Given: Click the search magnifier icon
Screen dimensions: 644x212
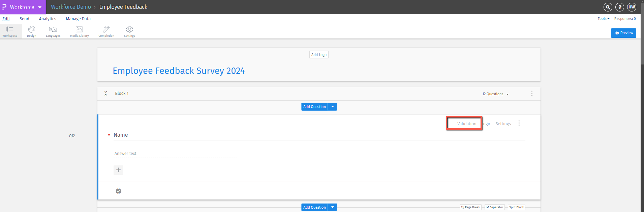Looking at the screenshot, I should click(608, 7).
